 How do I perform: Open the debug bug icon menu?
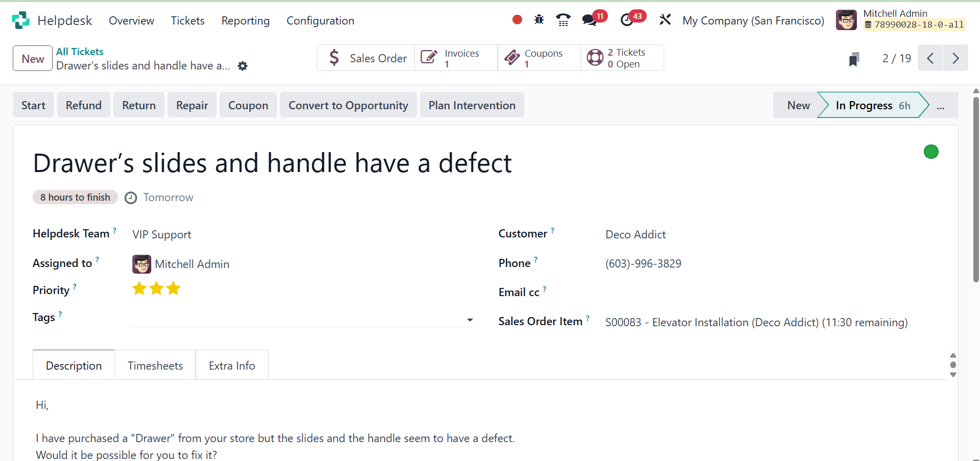click(x=539, y=20)
